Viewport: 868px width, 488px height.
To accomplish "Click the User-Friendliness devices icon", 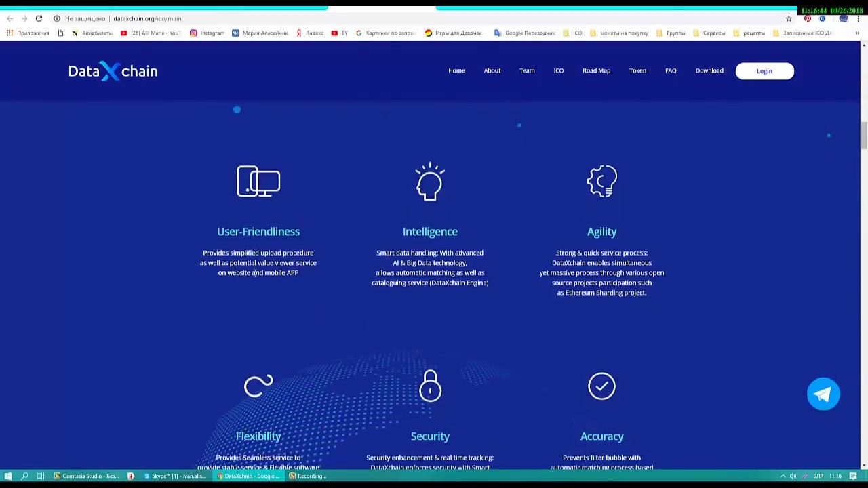I will [x=258, y=181].
